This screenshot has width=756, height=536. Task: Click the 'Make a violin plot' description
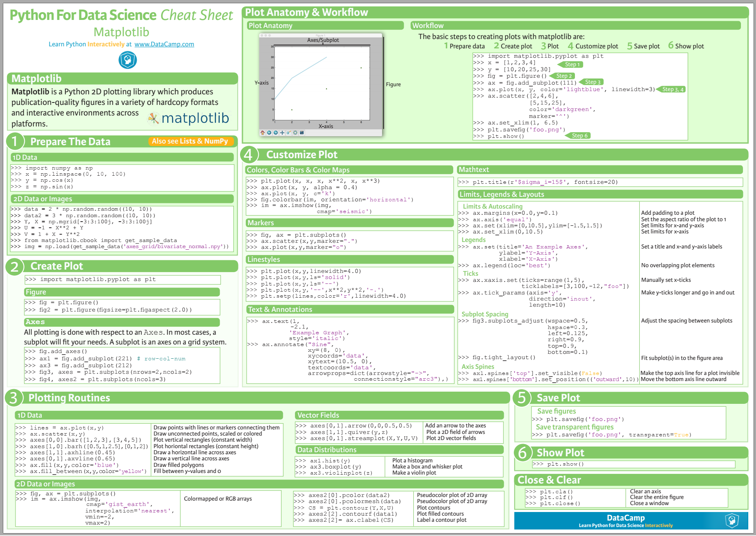[x=414, y=473]
